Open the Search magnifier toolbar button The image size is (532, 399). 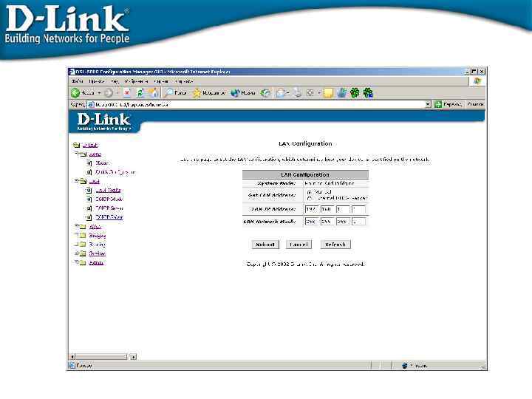(x=176, y=92)
